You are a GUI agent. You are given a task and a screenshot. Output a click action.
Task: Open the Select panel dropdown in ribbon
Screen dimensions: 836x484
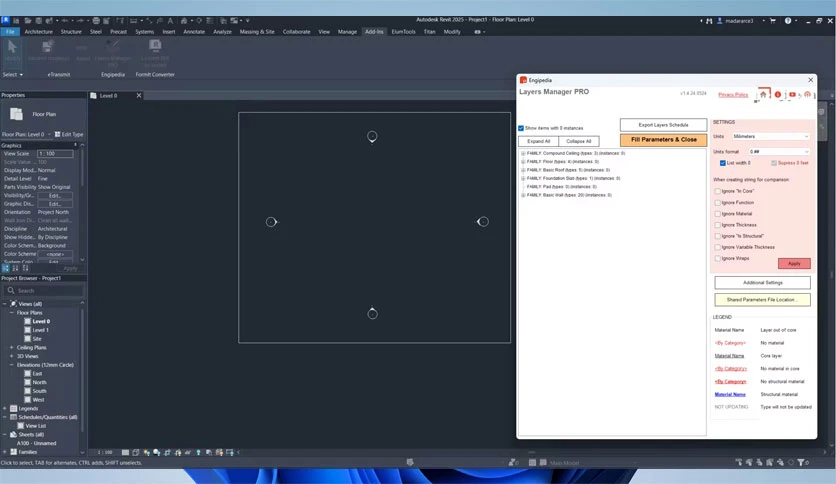pos(13,75)
